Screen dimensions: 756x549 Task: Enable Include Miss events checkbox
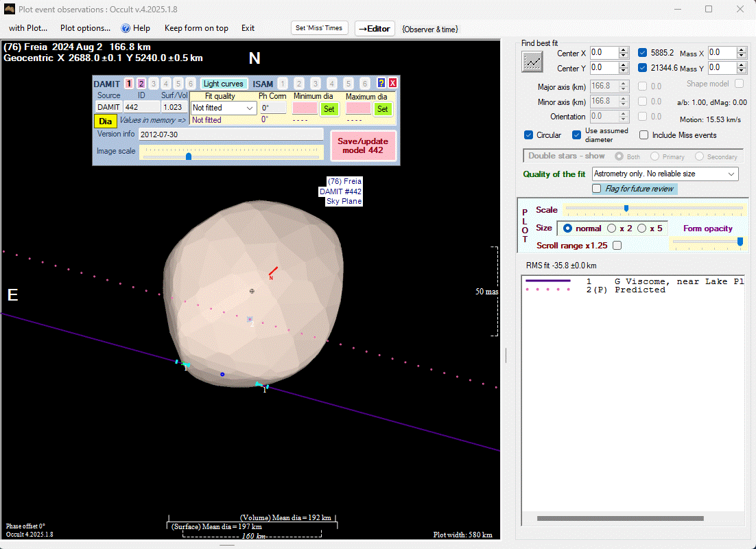pyautogui.click(x=643, y=135)
